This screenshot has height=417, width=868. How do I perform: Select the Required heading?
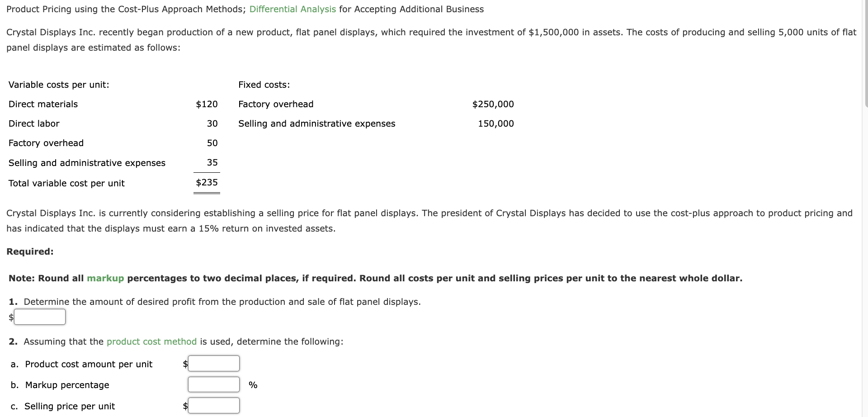click(30, 251)
